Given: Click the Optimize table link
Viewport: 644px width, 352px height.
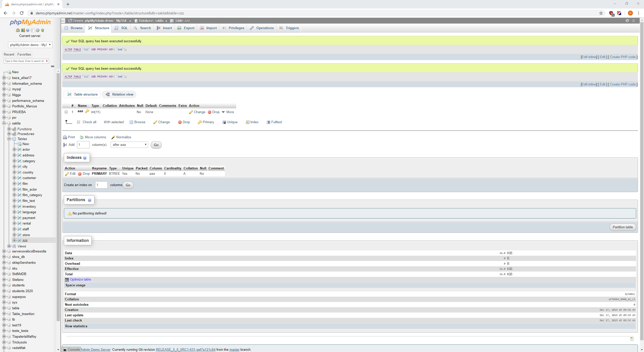Looking at the screenshot, I should click(80, 279).
